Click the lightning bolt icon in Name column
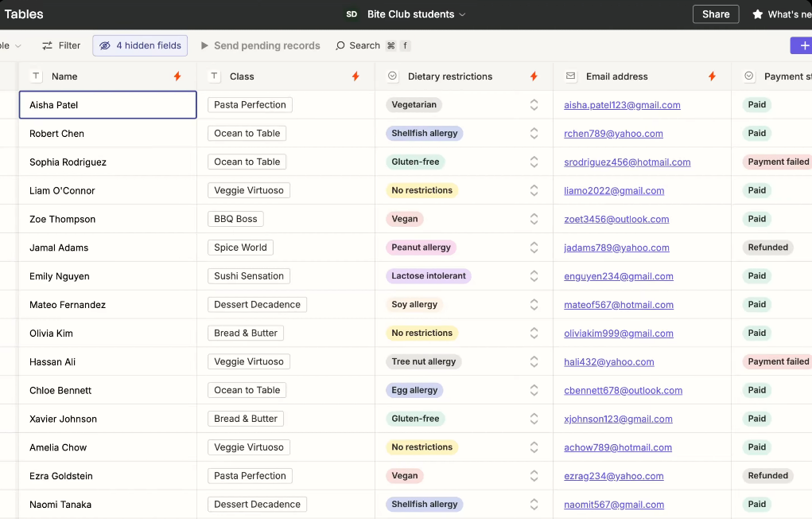The height and width of the screenshot is (519, 812). (177, 76)
